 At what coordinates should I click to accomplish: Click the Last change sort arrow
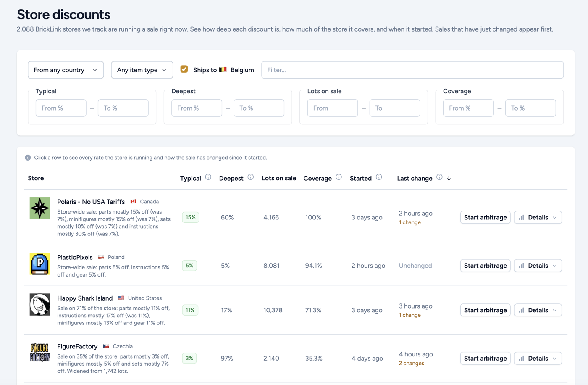(449, 178)
